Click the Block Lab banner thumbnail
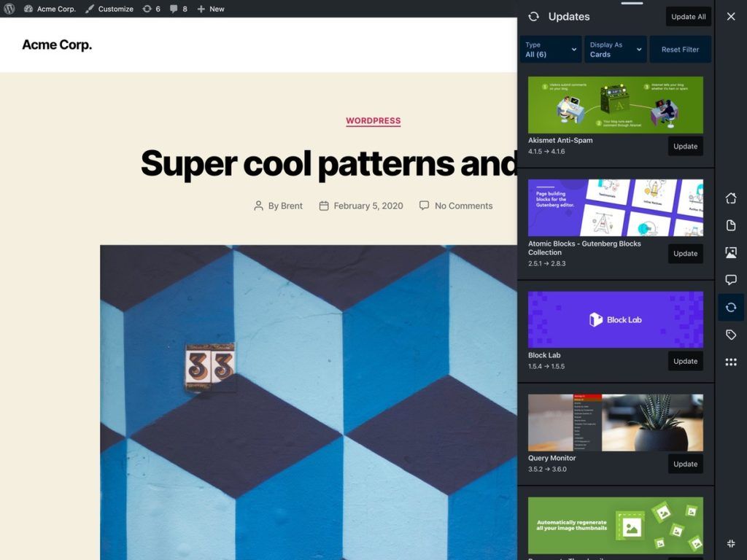This screenshot has width=747, height=560. point(615,319)
